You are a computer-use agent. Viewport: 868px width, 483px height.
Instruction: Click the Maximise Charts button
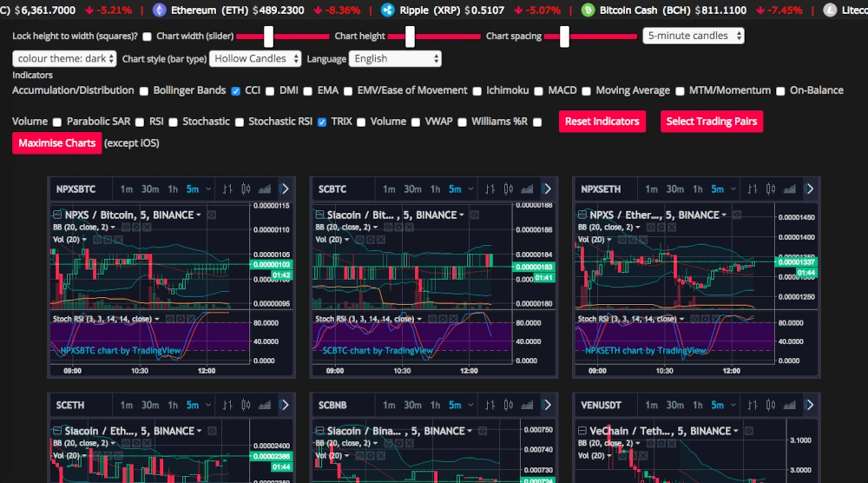57,143
